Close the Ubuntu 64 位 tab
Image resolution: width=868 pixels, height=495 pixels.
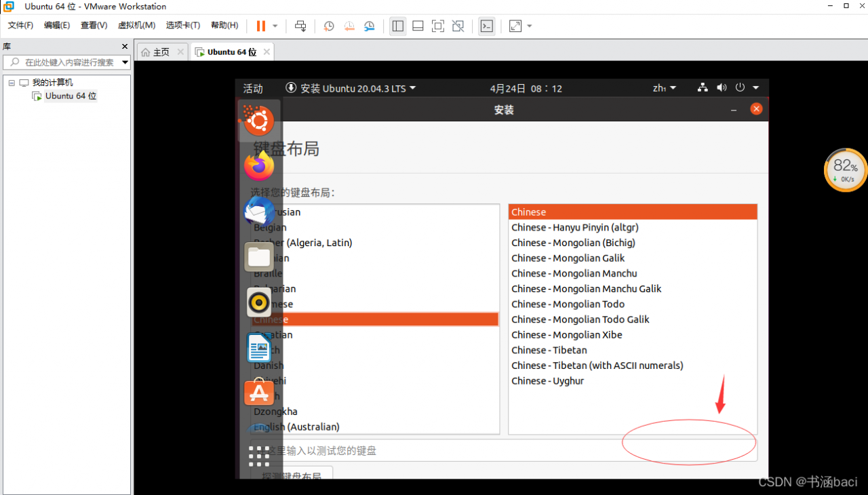tap(267, 52)
